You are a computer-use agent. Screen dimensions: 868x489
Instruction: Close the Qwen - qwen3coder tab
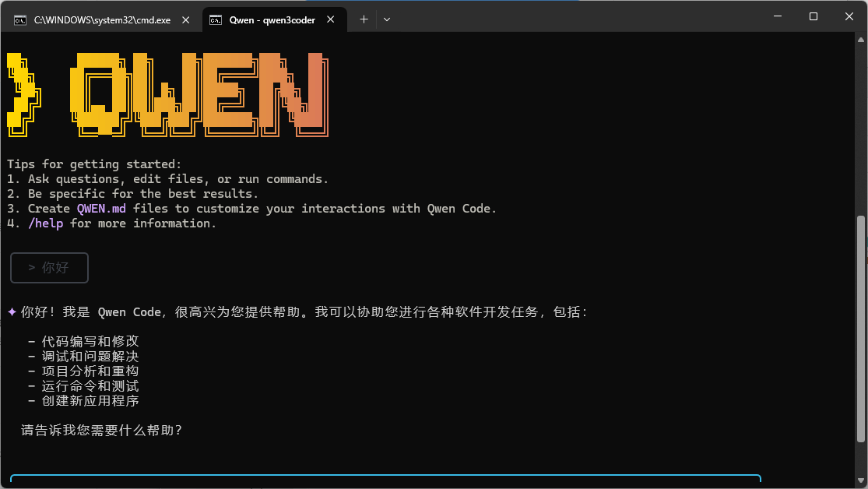click(330, 19)
